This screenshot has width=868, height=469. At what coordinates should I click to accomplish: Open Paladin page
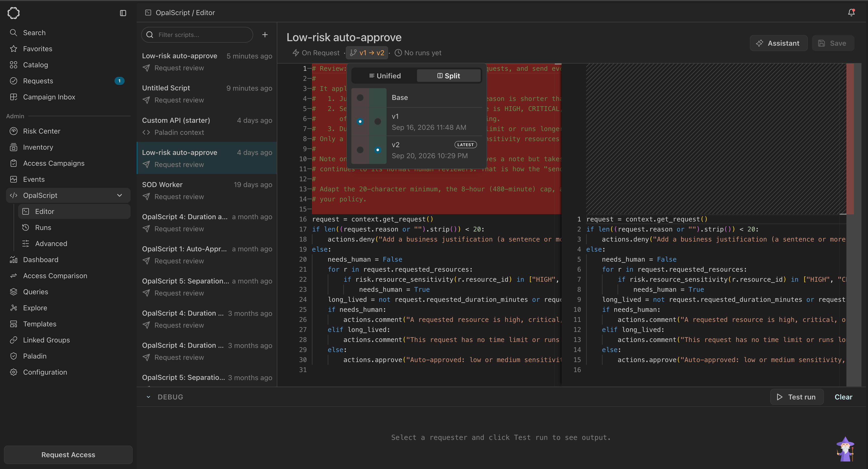click(68, 356)
